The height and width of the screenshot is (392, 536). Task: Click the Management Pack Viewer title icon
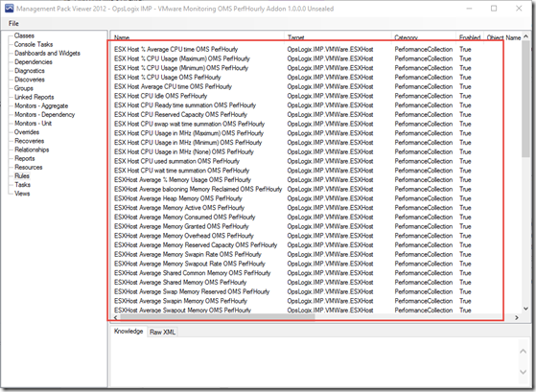click(x=9, y=9)
